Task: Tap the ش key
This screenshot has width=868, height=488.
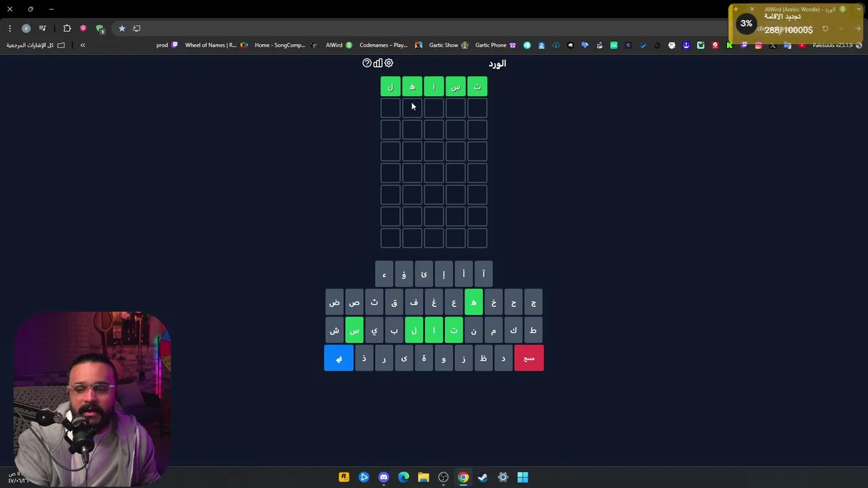Action: 334,330
